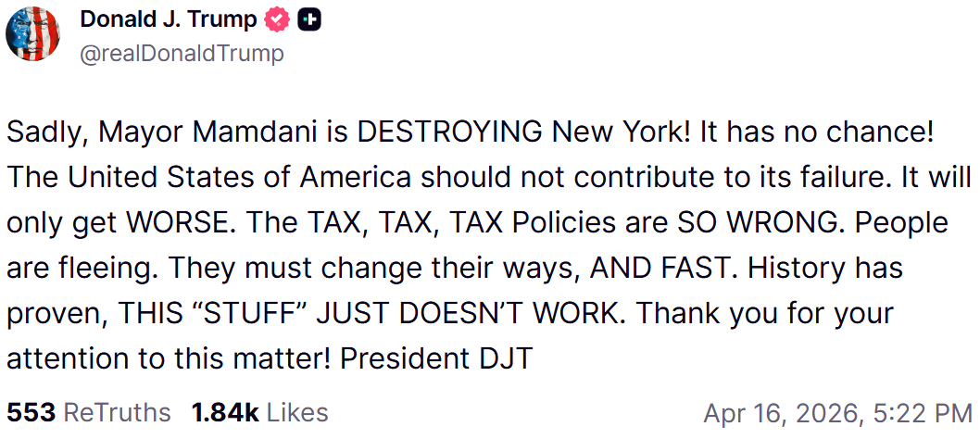Click the red verified checkmark badge

[278, 19]
